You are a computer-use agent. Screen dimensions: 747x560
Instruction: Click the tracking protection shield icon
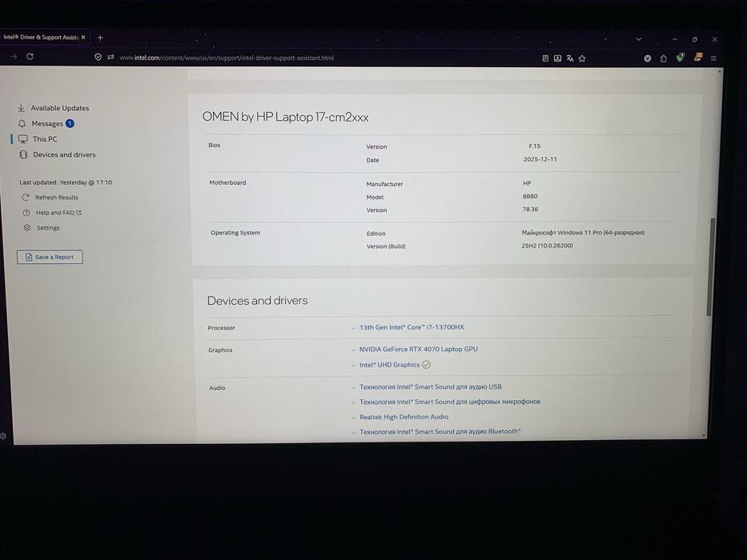98,57
